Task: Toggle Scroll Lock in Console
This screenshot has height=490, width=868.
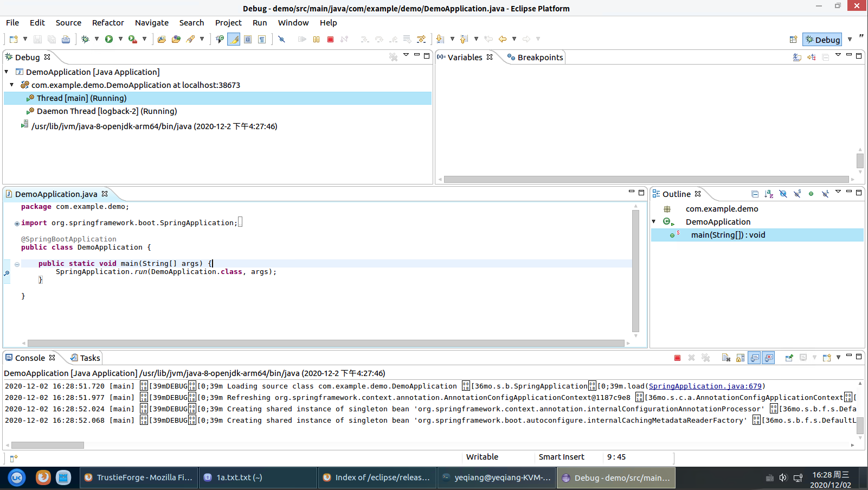Action: (x=741, y=358)
